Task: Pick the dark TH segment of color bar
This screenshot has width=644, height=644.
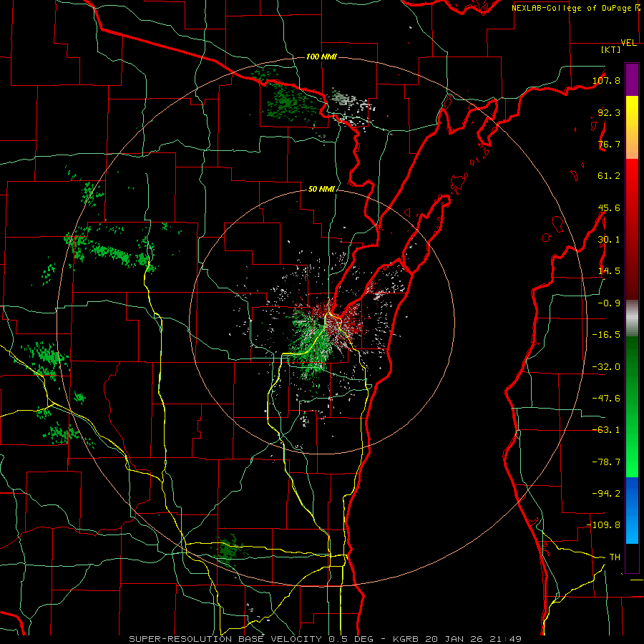Action: pos(632,558)
